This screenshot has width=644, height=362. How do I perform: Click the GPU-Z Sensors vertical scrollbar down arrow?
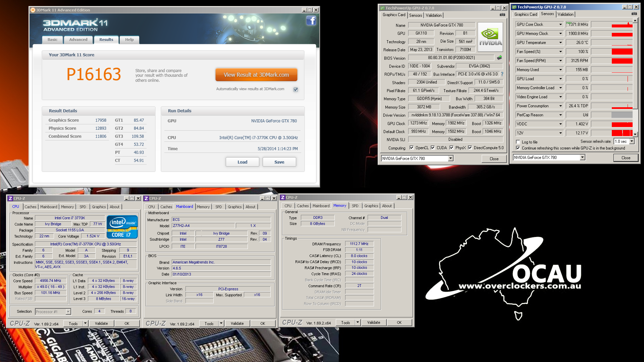click(635, 134)
